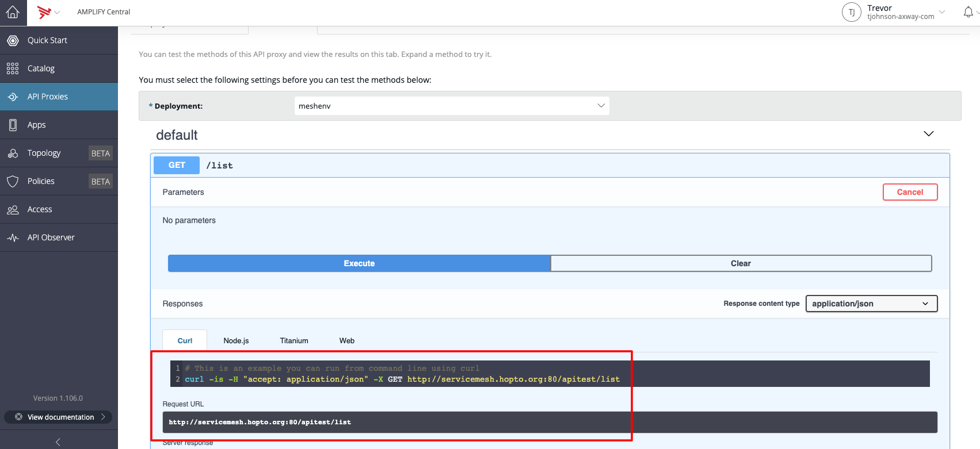Open the Deployment meshenv dropdown
This screenshot has width=980, height=449.
click(452, 106)
